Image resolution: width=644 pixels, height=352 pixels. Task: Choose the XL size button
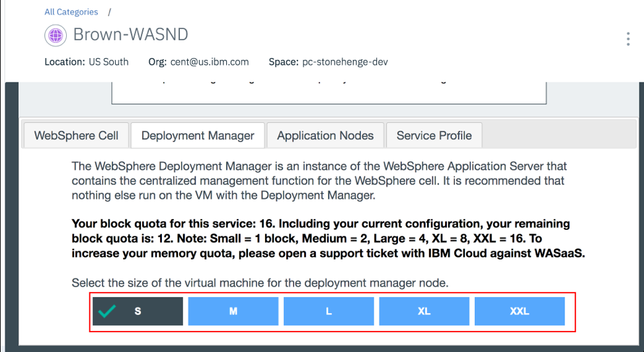424,311
